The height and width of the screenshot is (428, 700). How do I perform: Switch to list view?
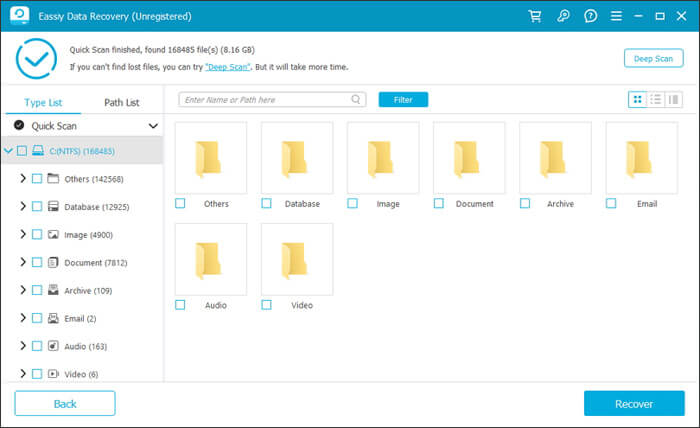point(655,100)
